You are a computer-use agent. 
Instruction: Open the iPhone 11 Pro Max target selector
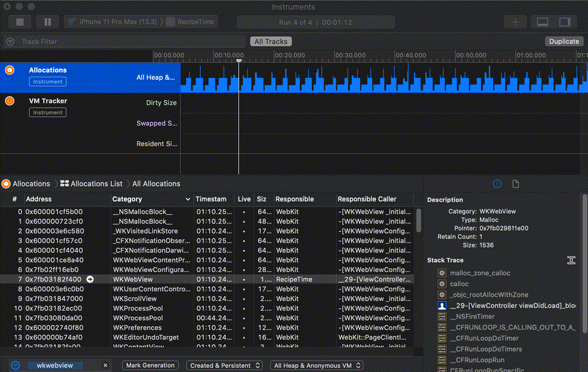pos(113,22)
